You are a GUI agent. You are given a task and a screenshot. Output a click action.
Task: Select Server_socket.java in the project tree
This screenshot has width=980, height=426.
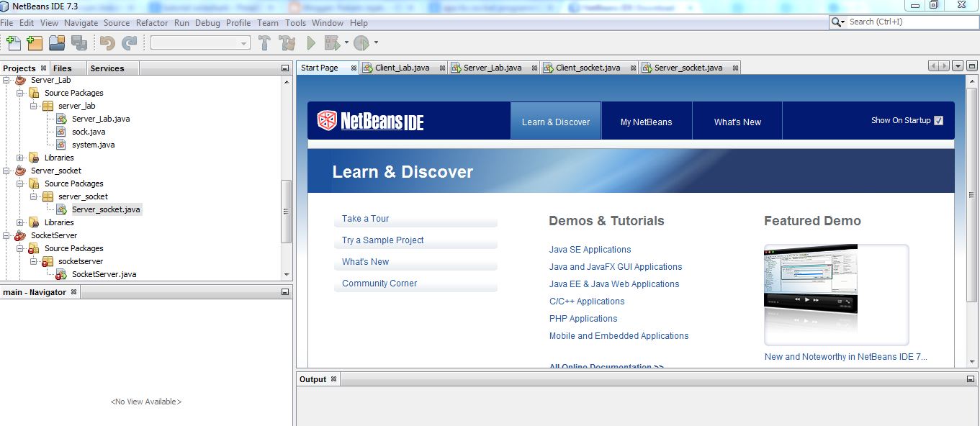pyautogui.click(x=106, y=209)
